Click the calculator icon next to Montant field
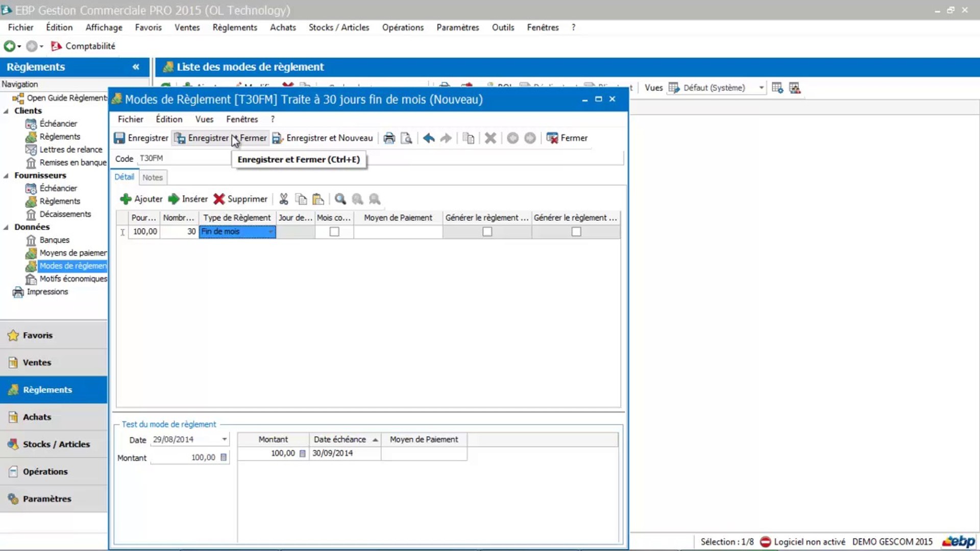The height and width of the screenshot is (551, 980). [x=224, y=458]
